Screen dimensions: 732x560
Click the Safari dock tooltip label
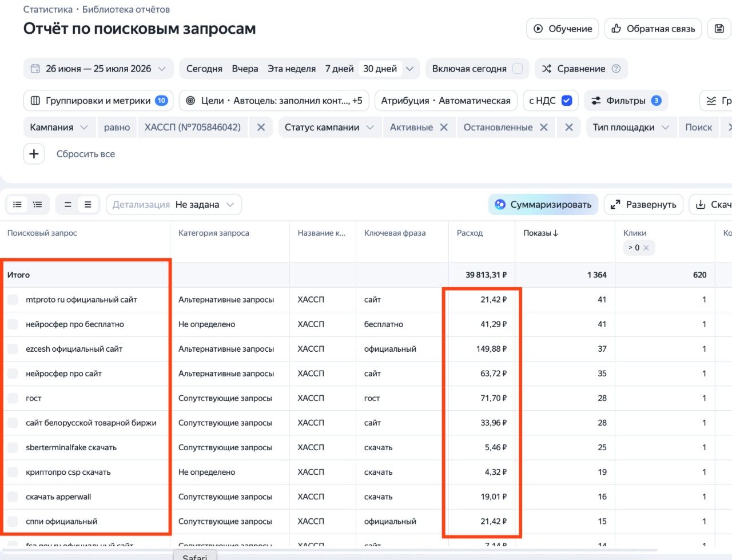[195, 556]
